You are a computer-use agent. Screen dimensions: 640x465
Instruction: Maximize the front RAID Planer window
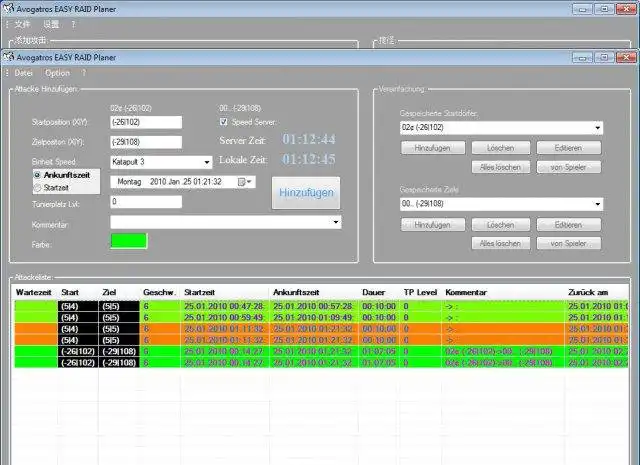point(604,58)
